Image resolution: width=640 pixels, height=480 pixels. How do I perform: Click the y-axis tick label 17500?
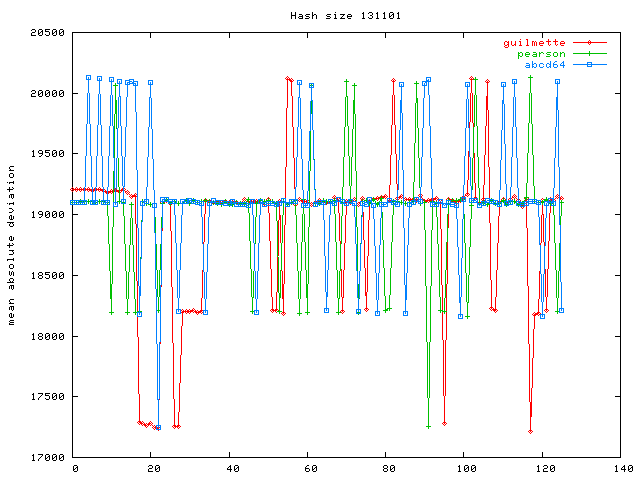pyautogui.click(x=48, y=397)
